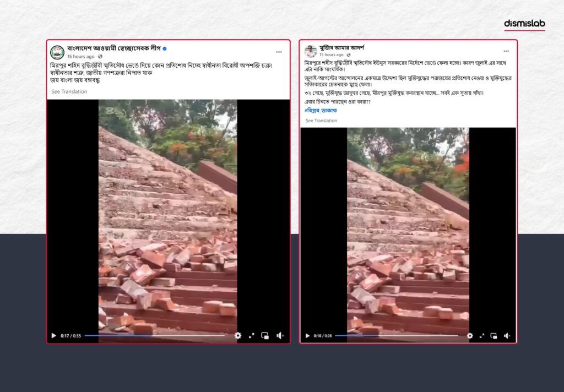The width and height of the screenshot is (564, 392).
Task: Click See Translation on left post
Action: 69,92
